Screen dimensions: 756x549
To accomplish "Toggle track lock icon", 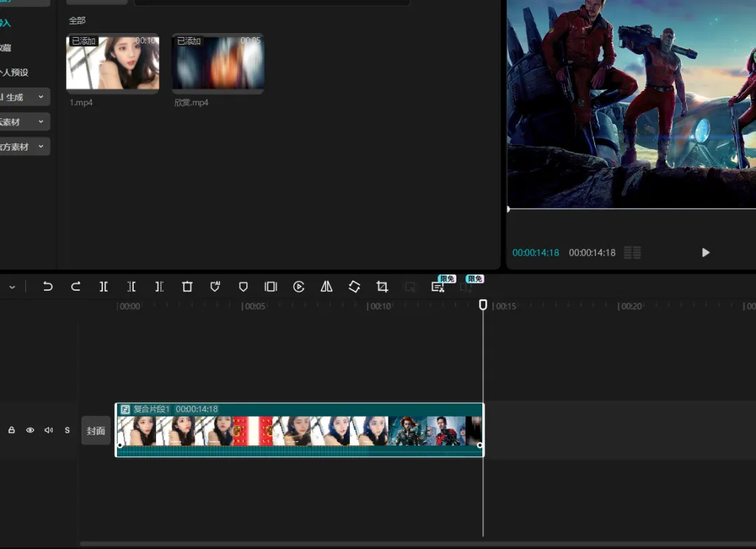I will tap(12, 430).
